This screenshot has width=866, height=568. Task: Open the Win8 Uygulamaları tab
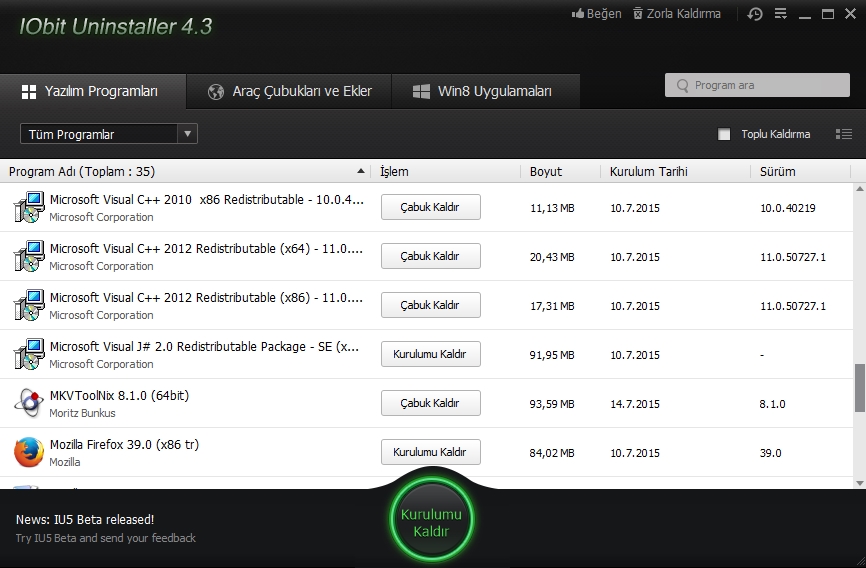coord(484,91)
